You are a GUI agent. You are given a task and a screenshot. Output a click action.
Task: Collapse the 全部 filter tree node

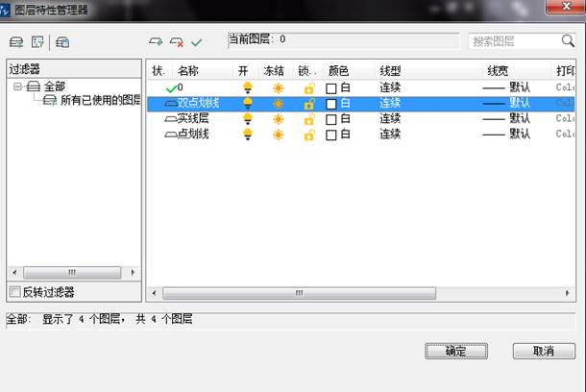[18, 86]
